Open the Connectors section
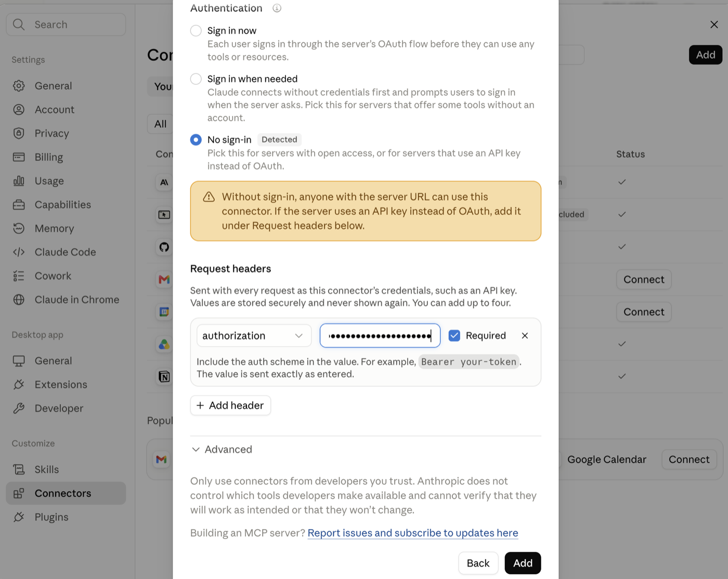This screenshot has height=579, width=728. click(66, 493)
